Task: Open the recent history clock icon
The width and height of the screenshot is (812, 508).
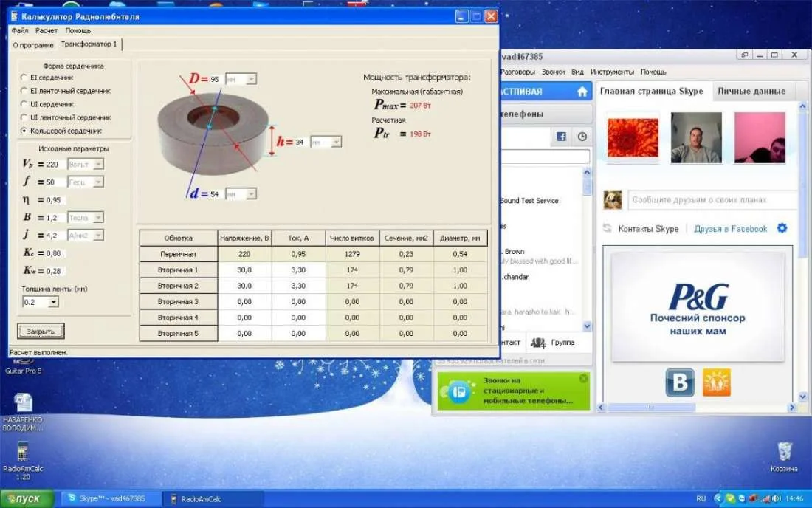Action: tap(582, 137)
